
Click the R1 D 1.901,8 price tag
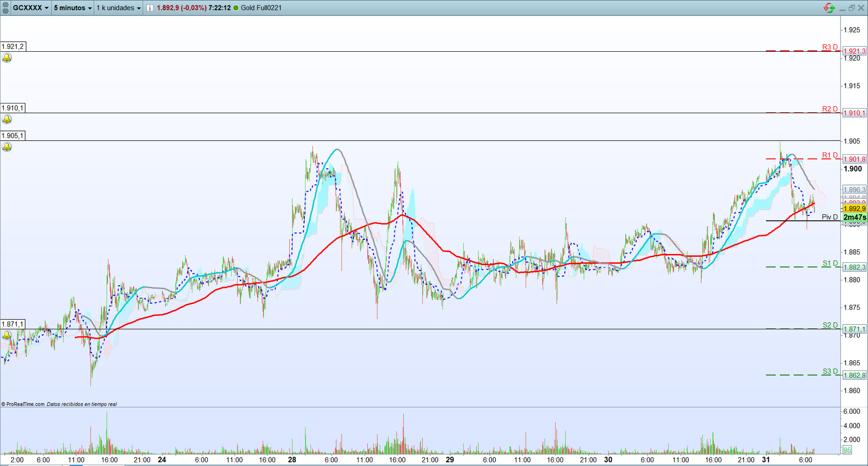click(x=854, y=159)
